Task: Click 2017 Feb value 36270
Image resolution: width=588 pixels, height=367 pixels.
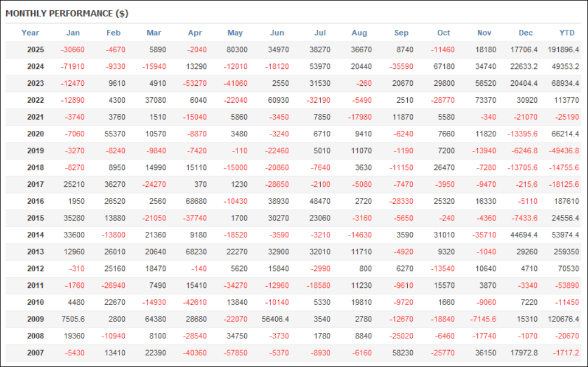Action: [x=115, y=185]
